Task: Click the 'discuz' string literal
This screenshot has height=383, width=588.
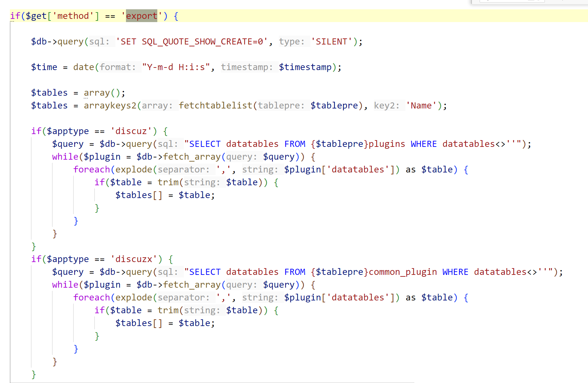Action: coord(131,131)
